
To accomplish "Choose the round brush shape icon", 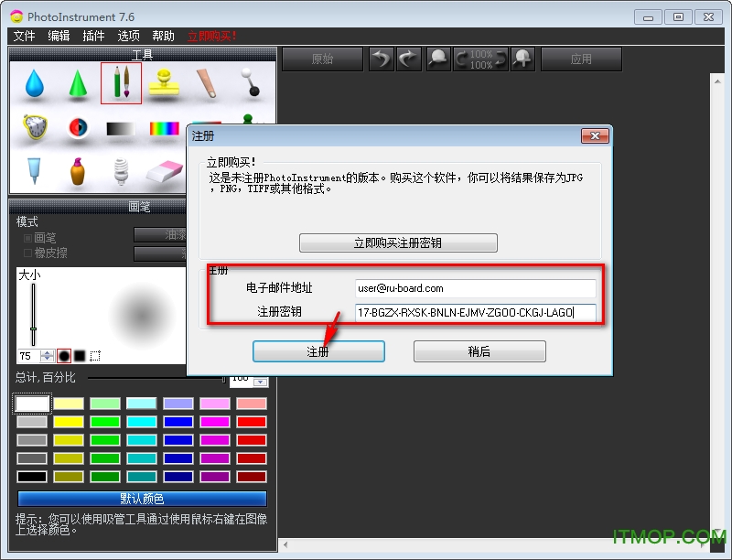I will click(x=64, y=356).
